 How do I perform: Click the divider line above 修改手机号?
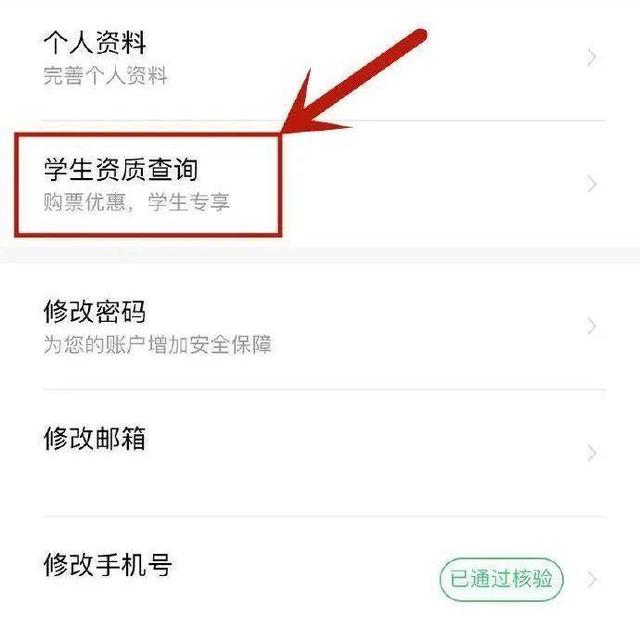point(323,516)
